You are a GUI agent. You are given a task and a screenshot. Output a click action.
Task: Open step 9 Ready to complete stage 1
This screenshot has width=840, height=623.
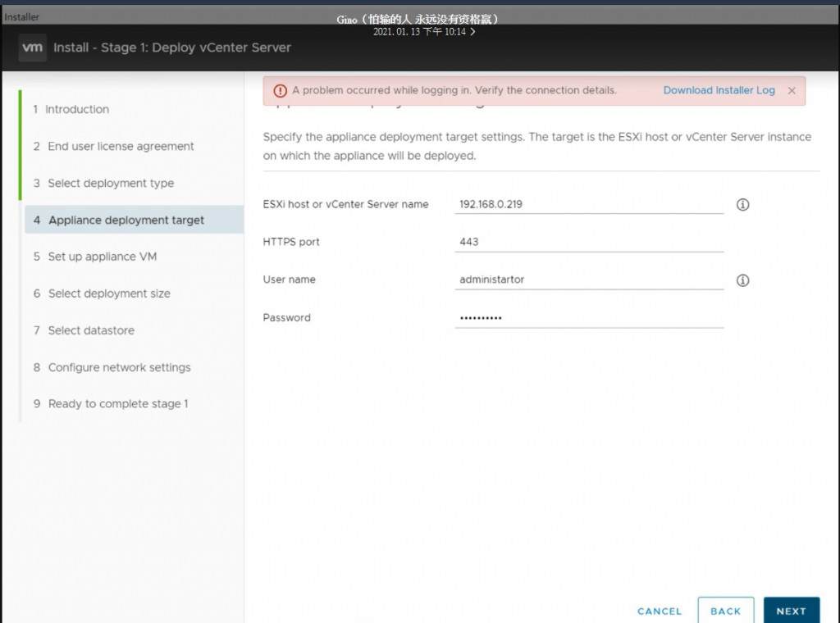[x=111, y=403]
